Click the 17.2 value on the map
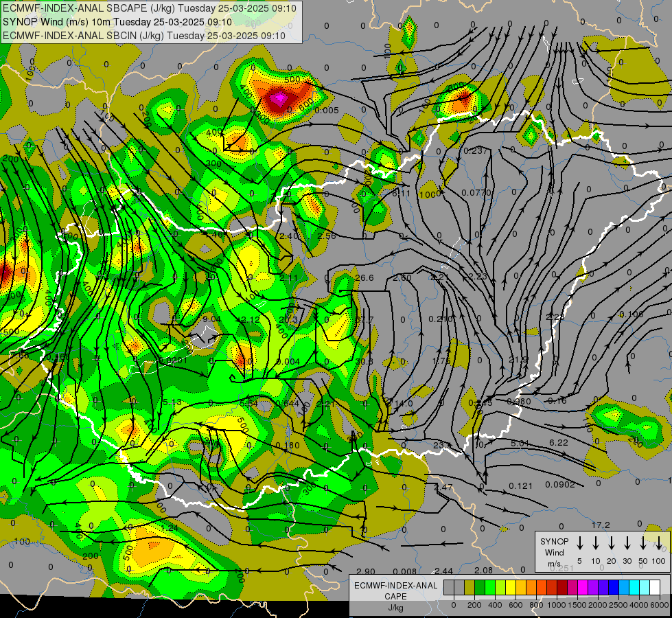 tap(601, 525)
